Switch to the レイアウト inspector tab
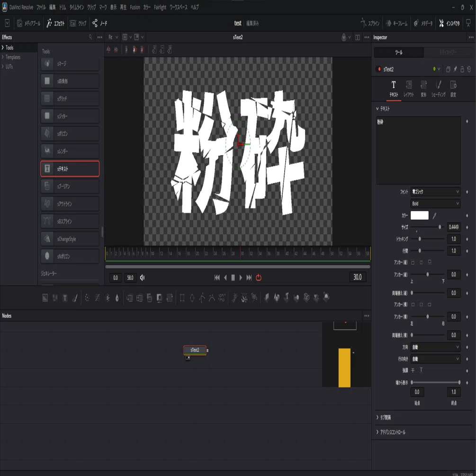Screen dimensions: 476x476 click(x=409, y=89)
